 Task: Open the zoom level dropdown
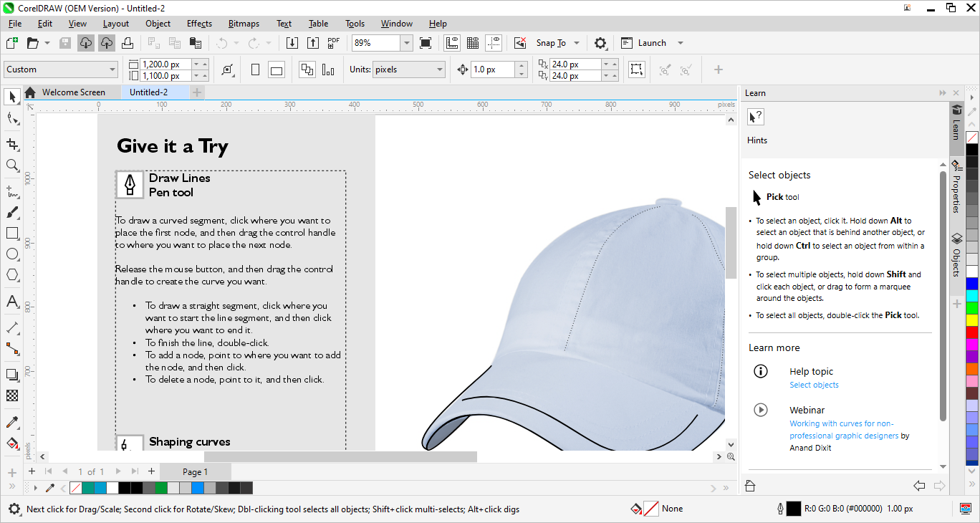(407, 43)
